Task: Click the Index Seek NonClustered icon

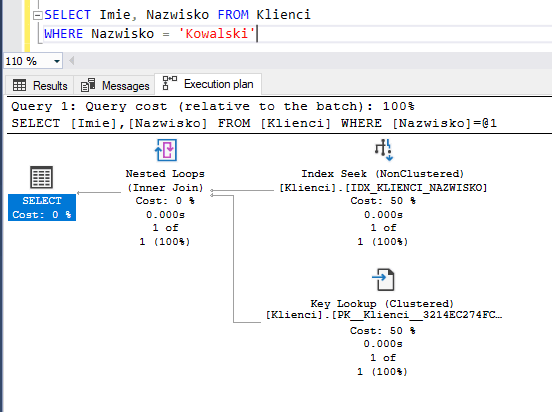Action: (383, 150)
